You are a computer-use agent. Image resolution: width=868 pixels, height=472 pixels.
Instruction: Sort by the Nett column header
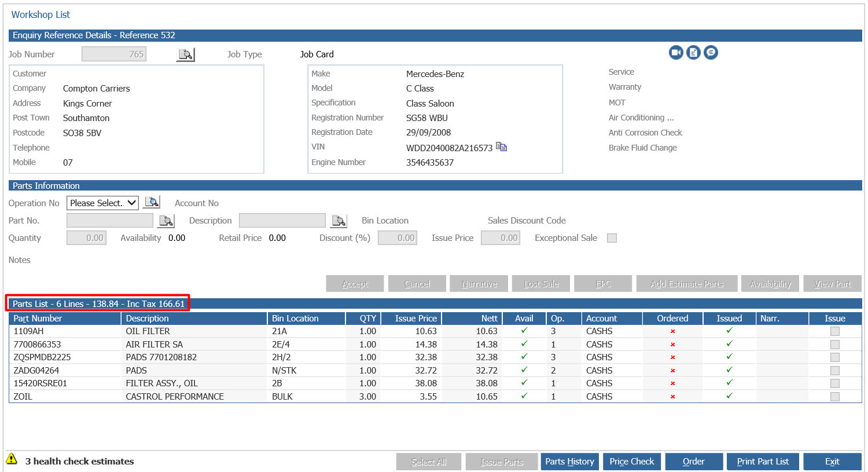472,319
